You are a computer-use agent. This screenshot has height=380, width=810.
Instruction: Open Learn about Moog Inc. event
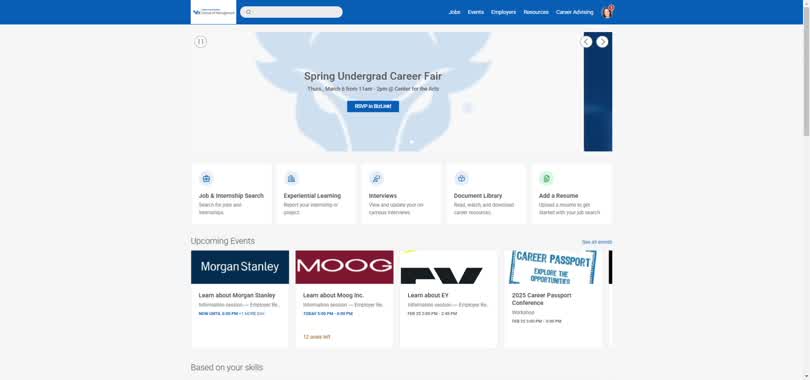[333, 295]
